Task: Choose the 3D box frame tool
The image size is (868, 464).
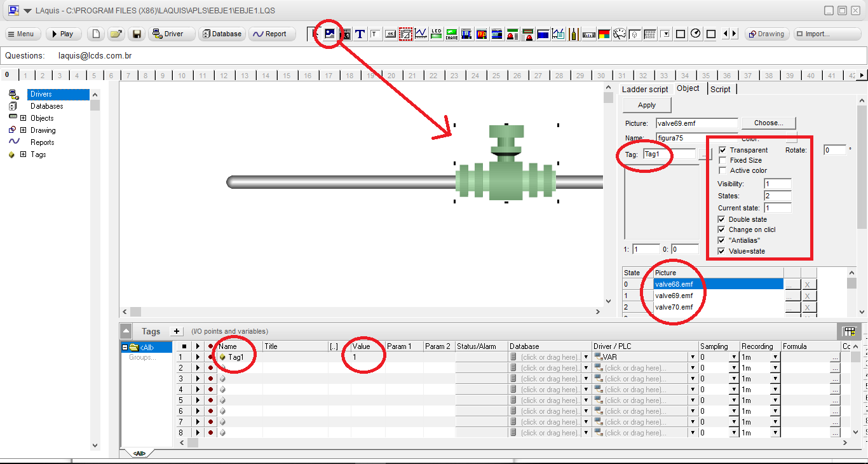Action: point(635,34)
